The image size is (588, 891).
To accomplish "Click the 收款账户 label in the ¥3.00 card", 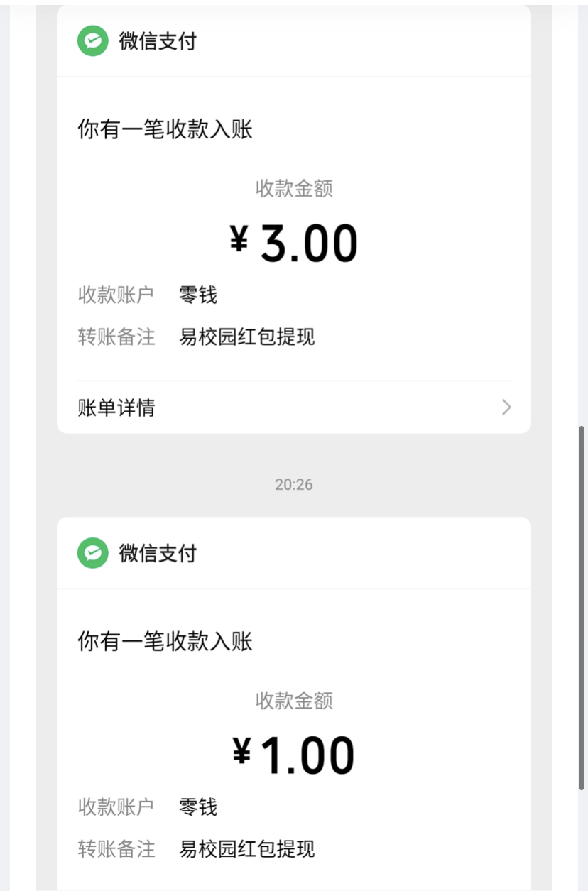I will [x=116, y=295].
